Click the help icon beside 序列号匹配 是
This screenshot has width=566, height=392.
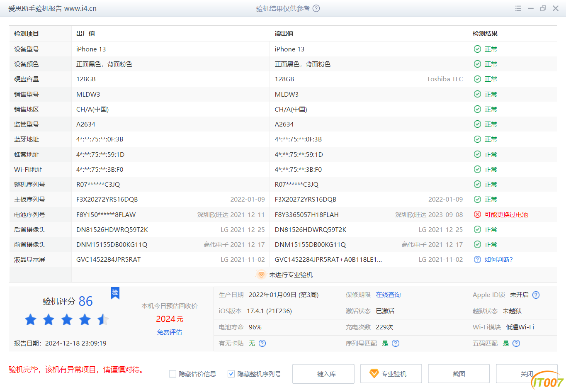(396, 343)
